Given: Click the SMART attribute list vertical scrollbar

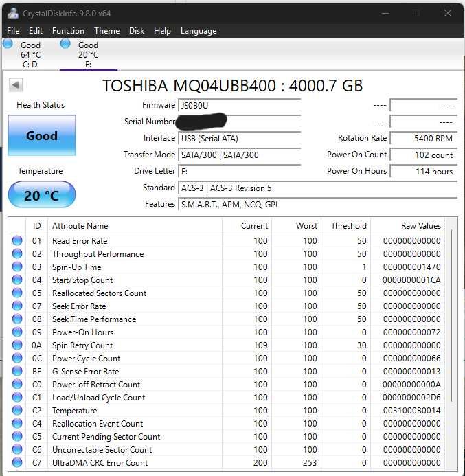Looking at the screenshot, I should (x=451, y=316).
